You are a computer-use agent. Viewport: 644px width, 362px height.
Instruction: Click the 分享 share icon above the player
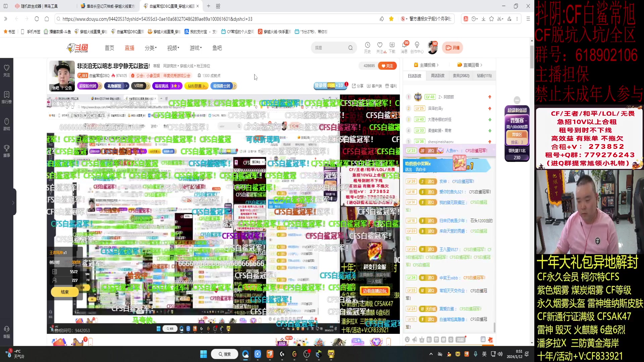click(x=357, y=86)
